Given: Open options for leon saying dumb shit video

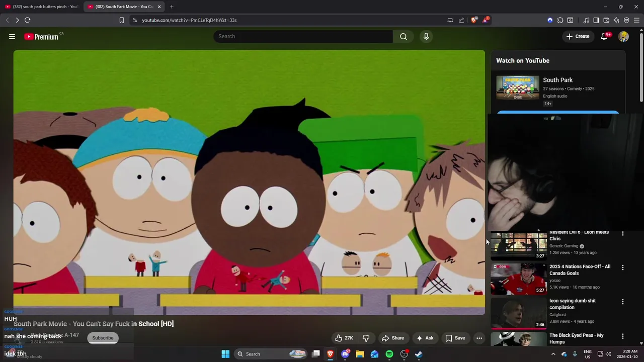Looking at the screenshot, I should coord(623,302).
